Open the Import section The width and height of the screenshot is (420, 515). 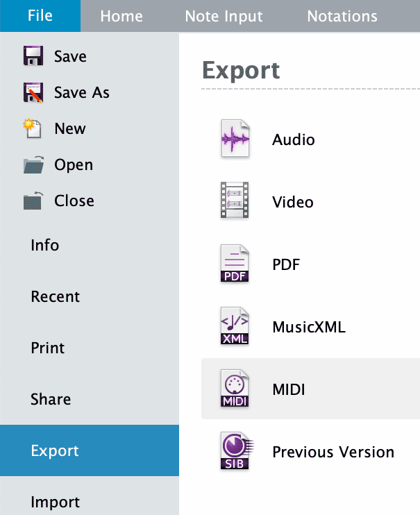coord(56,502)
